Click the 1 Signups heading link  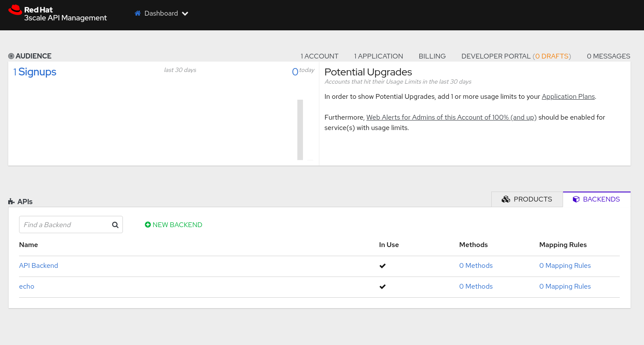pyautogui.click(x=35, y=72)
